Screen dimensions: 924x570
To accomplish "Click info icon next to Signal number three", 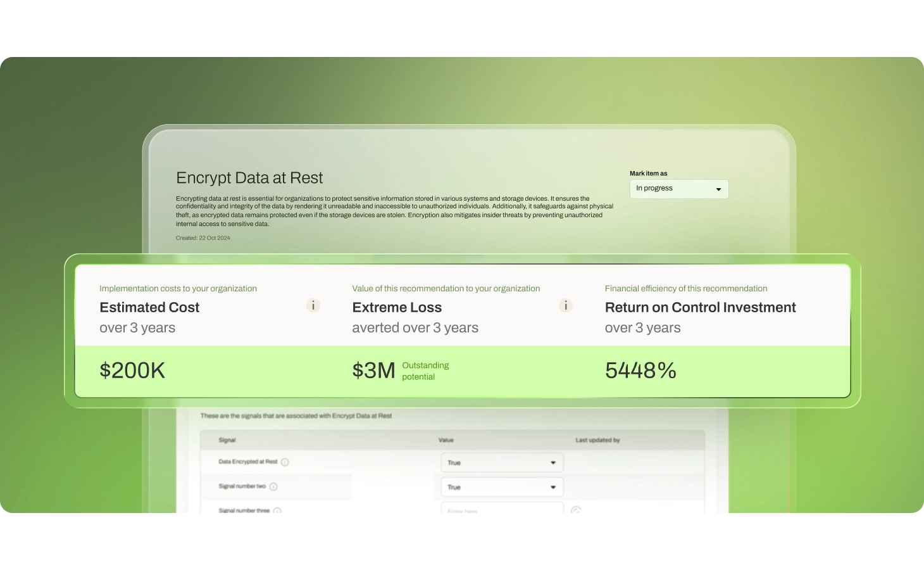I will (x=277, y=510).
